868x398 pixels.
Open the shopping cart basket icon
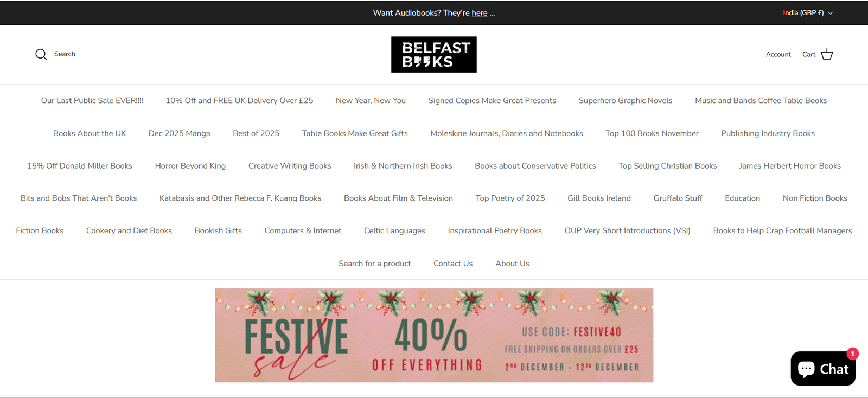(x=827, y=54)
